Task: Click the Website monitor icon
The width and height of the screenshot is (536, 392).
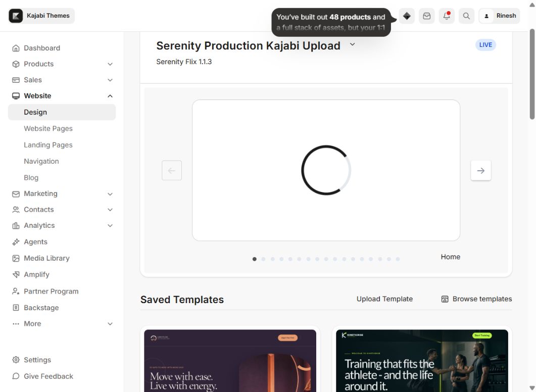Action: click(x=16, y=96)
